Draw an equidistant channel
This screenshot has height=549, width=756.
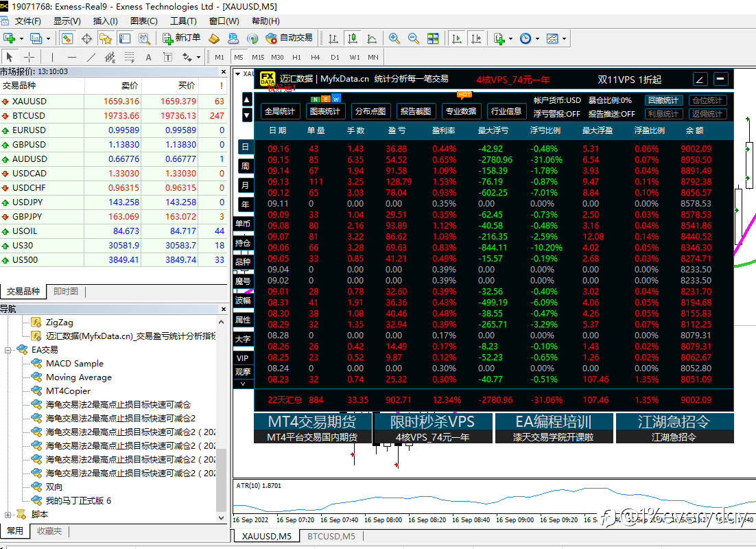tap(110, 57)
